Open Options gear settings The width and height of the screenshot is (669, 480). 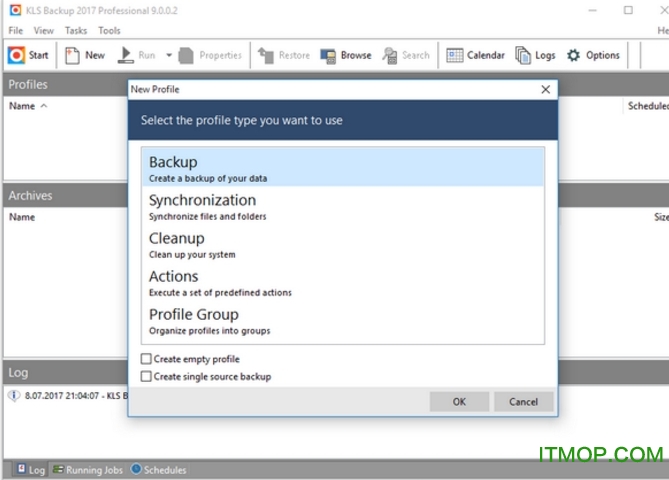click(x=573, y=55)
